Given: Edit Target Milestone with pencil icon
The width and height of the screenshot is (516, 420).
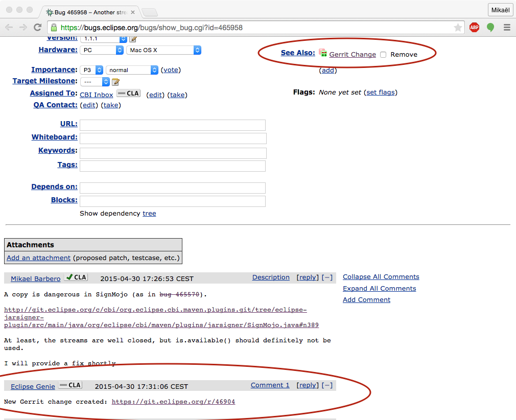Looking at the screenshot, I should click(115, 82).
